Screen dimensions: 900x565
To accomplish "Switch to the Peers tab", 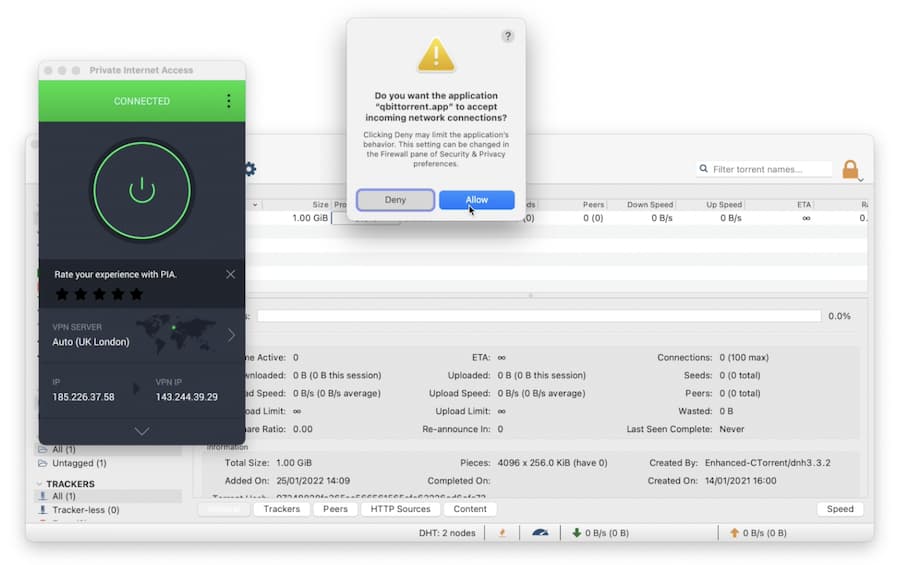I will click(x=335, y=509).
